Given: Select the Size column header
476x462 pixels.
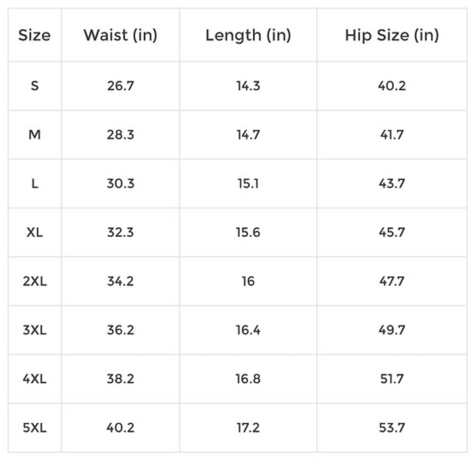Looking at the screenshot, I should 35,35.
